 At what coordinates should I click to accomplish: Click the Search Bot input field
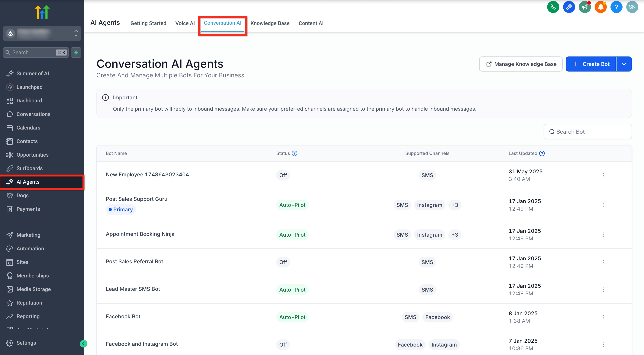click(588, 132)
